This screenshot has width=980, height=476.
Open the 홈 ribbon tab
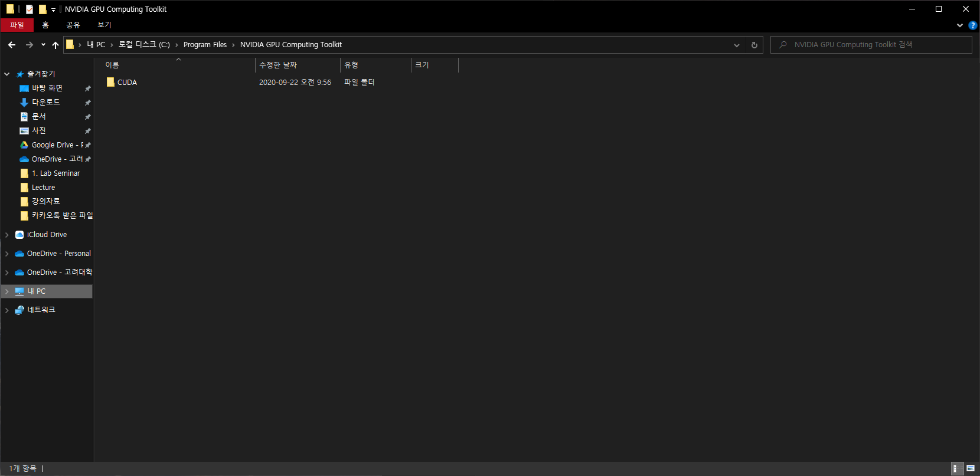pos(45,25)
